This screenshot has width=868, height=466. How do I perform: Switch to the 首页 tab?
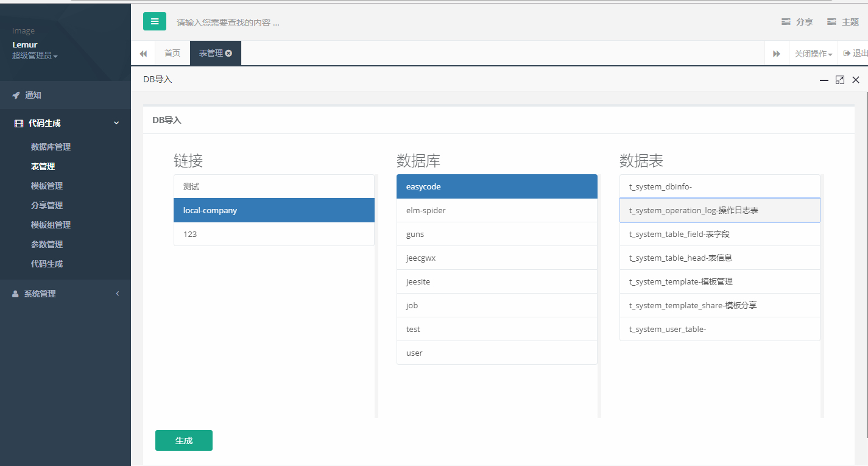click(x=172, y=54)
